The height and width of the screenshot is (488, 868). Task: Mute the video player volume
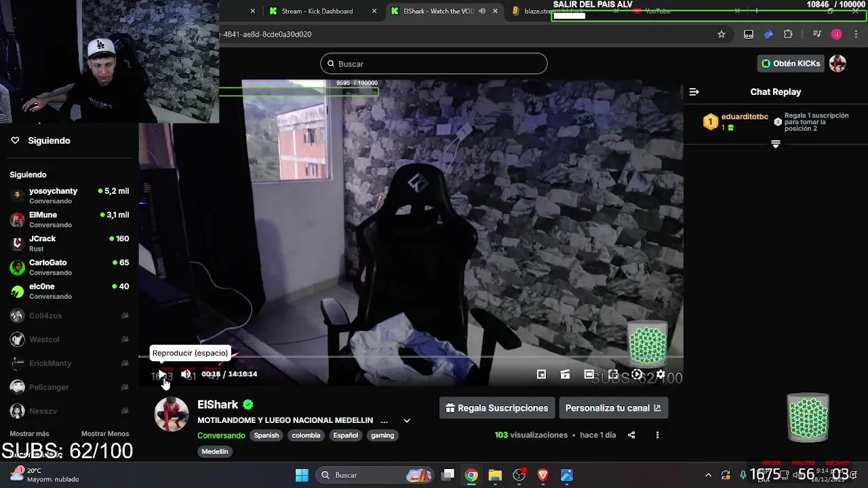(186, 374)
